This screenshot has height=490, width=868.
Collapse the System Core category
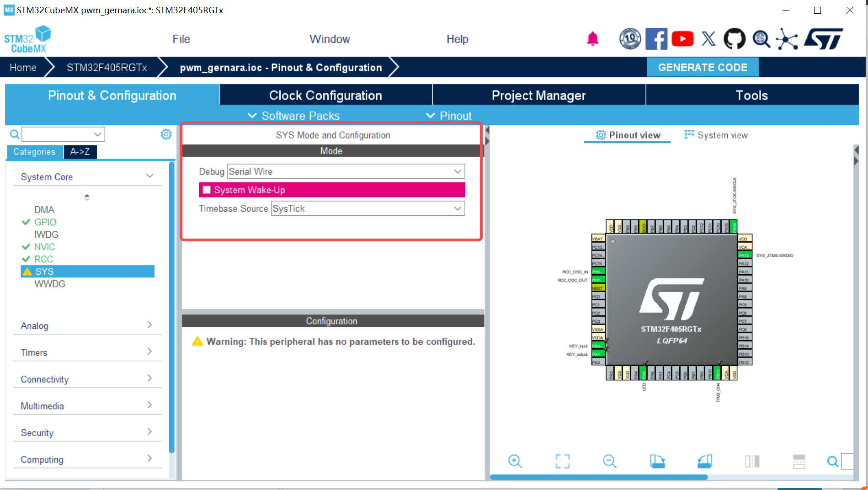click(x=150, y=175)
